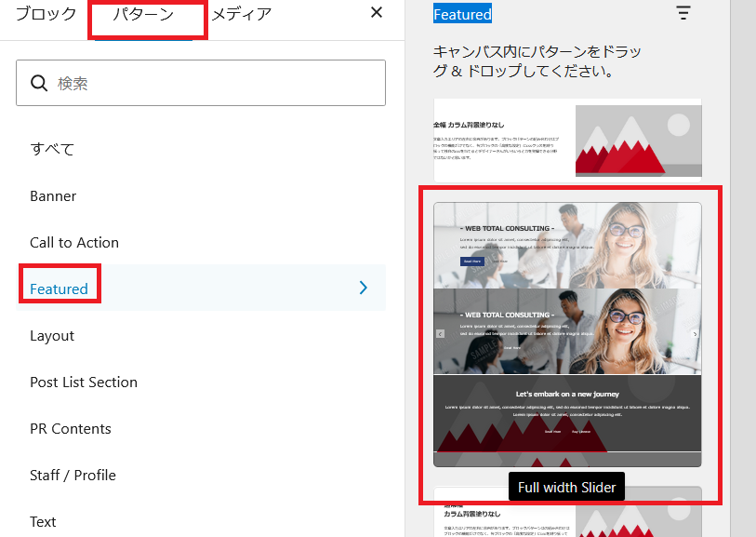Open the pattern filter options icon
This screenshot has width=756, height=537.
tap(683, 13)
